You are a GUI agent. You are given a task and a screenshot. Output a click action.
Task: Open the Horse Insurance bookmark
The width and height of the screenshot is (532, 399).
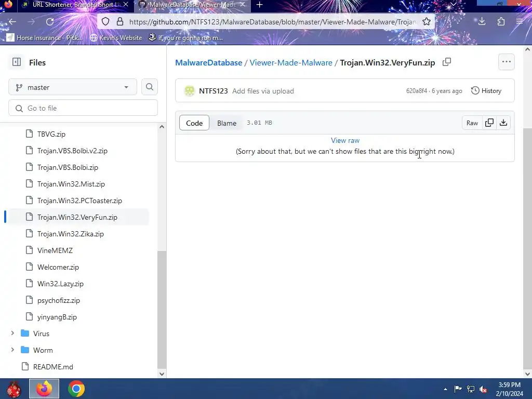tap(45, 37)
